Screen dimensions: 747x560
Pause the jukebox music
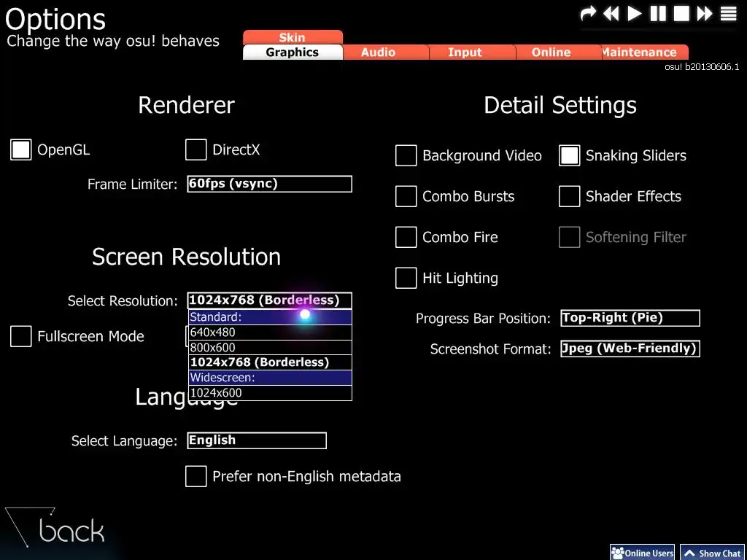658,13
